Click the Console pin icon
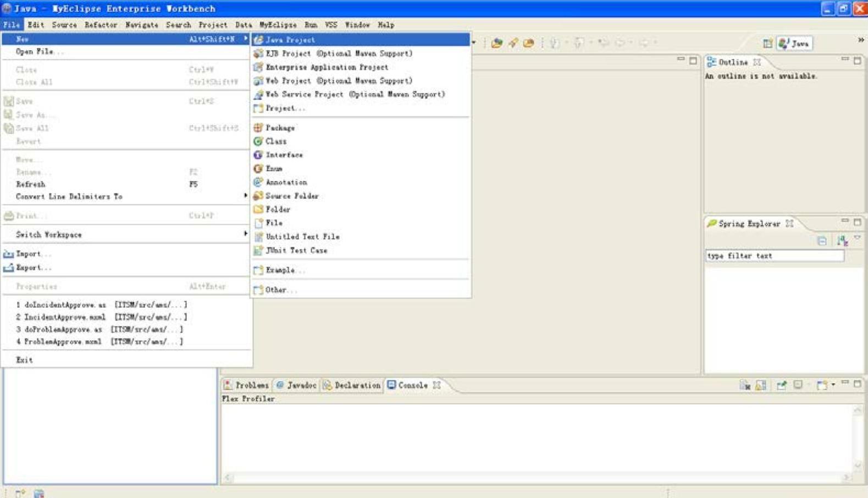The width and height of the screenshot is (868, 498). click(781, 385)
